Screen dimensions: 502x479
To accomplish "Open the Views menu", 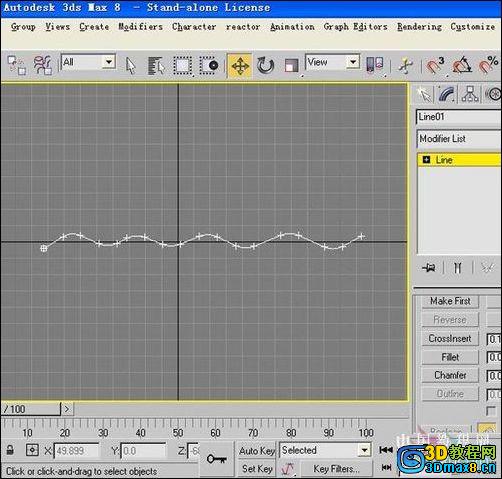I will (x=58, y=27).
